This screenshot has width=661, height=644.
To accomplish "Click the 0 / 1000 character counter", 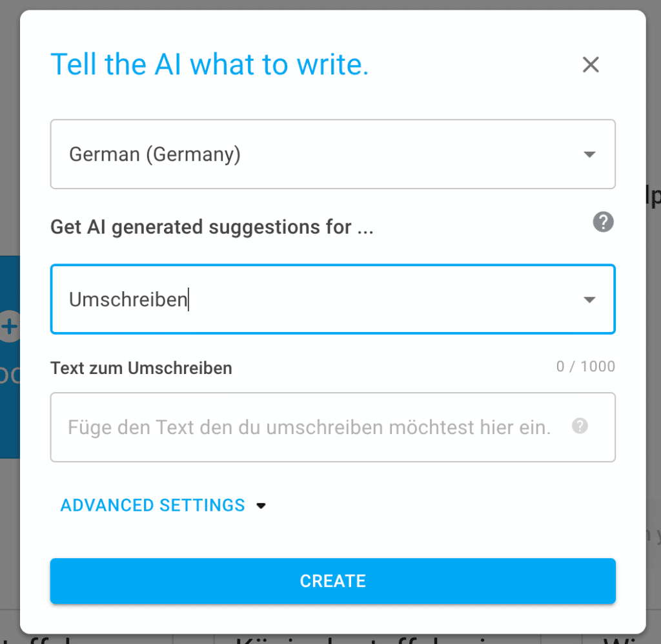I will [x=585, y=366].
